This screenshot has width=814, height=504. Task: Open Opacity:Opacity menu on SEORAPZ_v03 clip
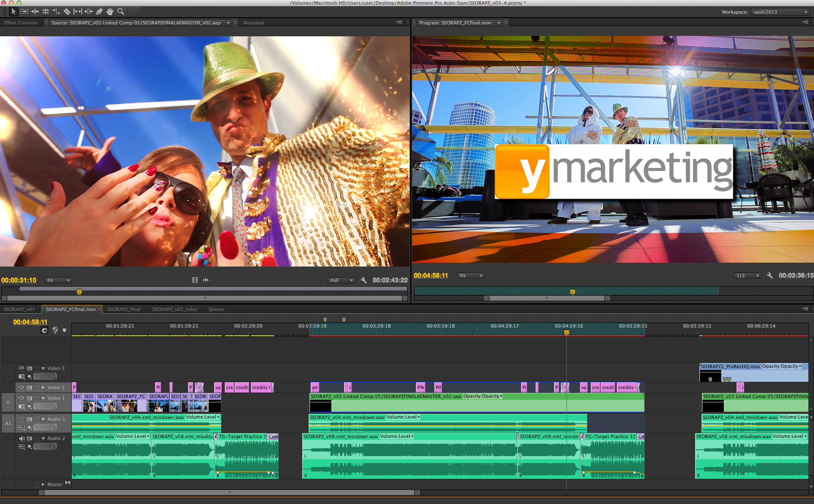(483, 396)
